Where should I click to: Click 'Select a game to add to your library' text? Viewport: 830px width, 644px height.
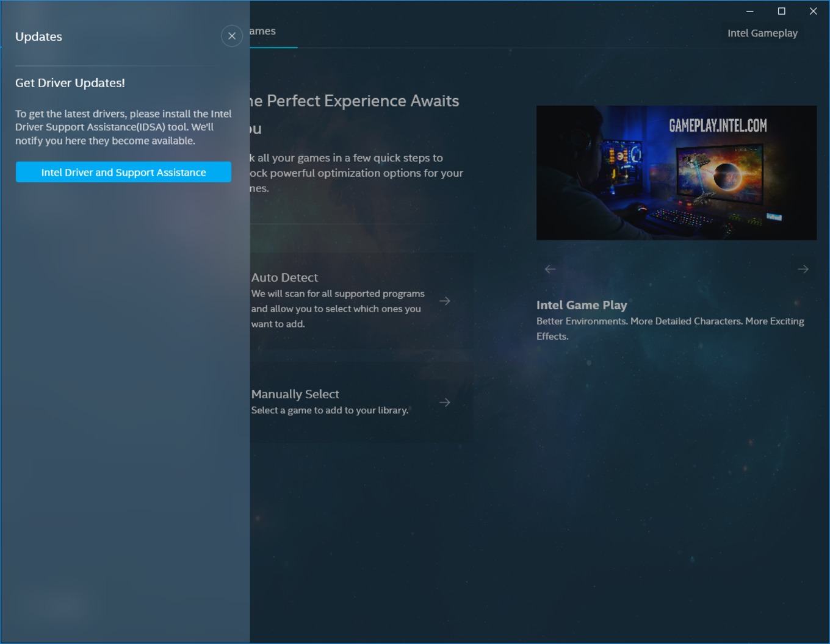click(330, 410)
